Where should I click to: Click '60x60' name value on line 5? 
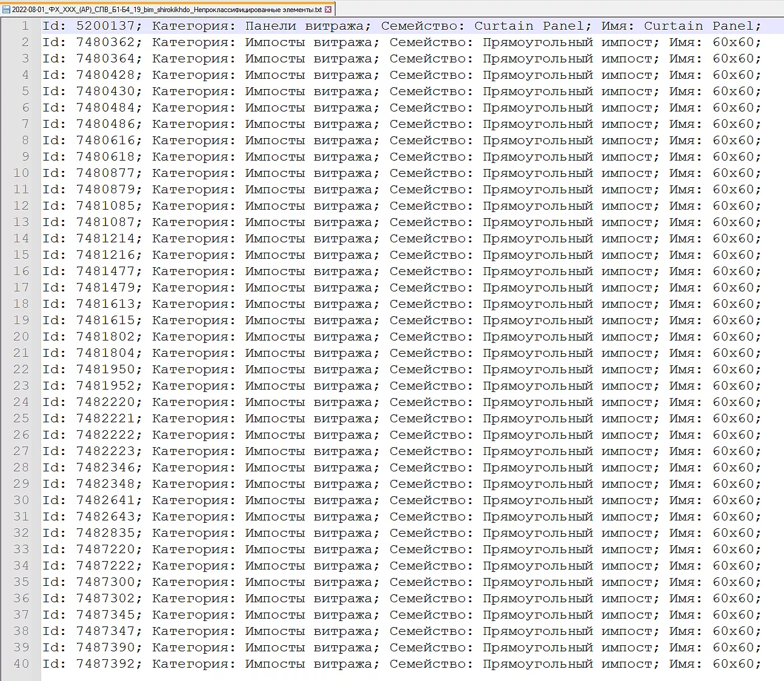point(733,91)
